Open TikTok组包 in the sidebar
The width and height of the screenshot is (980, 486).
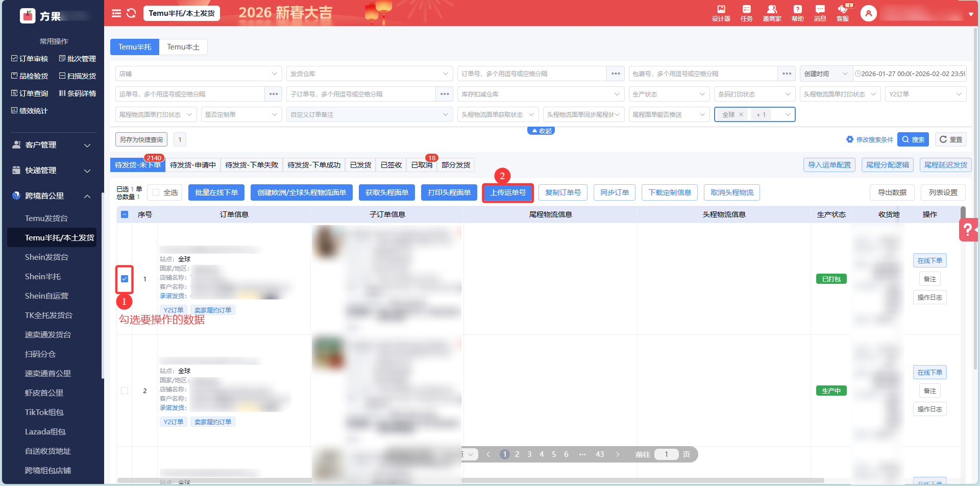pos(44,412)
